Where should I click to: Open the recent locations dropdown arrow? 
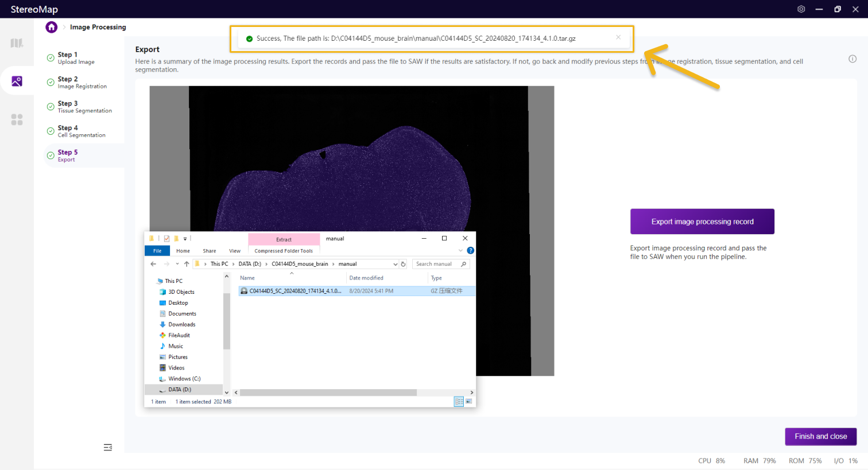pyautogui.click(x=177, y=264)
